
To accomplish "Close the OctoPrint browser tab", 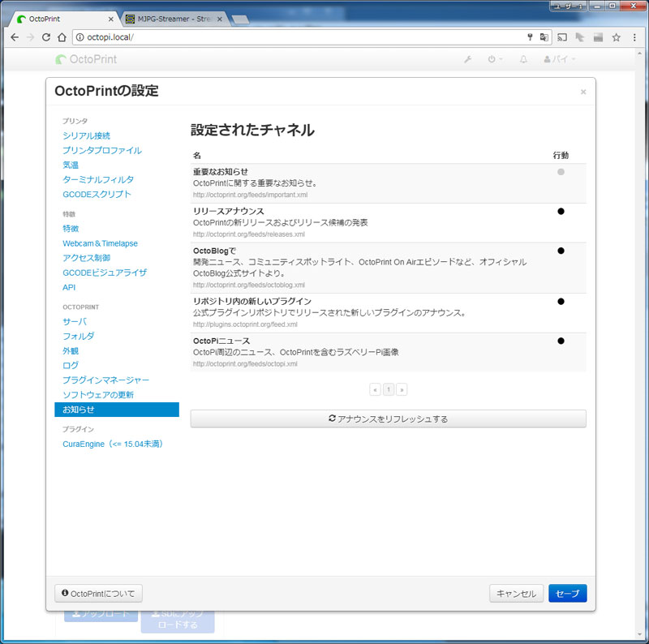I will pyautogui.click(x=111, y=19).
